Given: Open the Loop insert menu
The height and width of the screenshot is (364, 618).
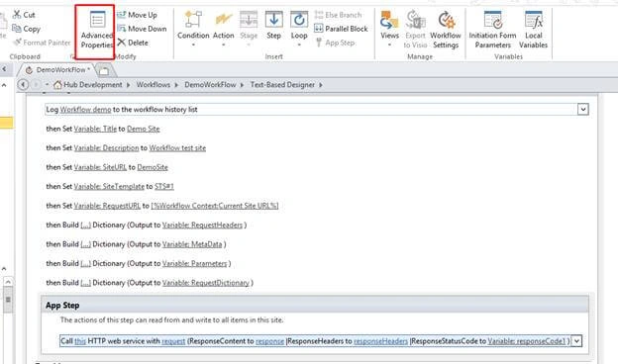Looking at the screenshot, I should coord(299,29).
